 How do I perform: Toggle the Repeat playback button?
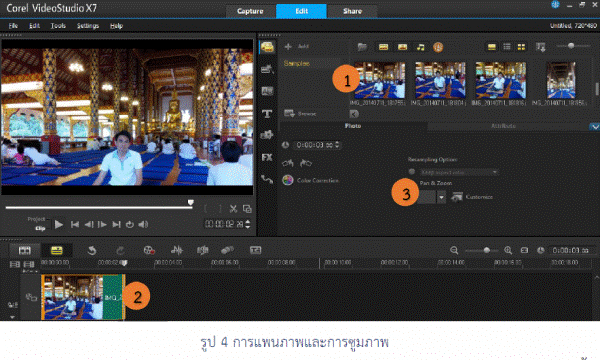click(130, 225)
